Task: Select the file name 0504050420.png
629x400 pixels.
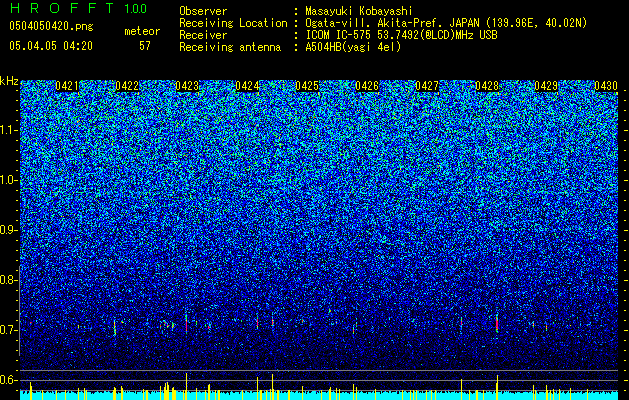Action: coord(51,27)
